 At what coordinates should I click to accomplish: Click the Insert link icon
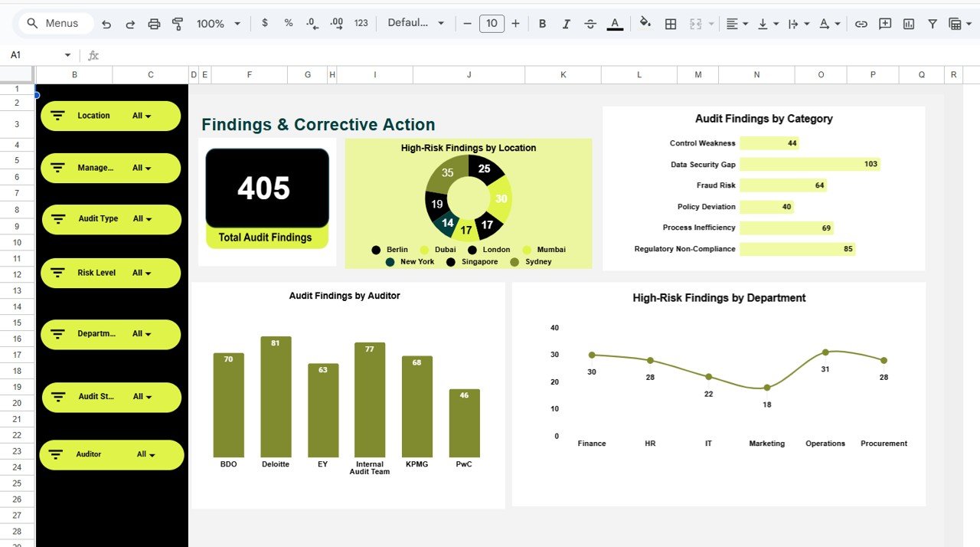861,24
